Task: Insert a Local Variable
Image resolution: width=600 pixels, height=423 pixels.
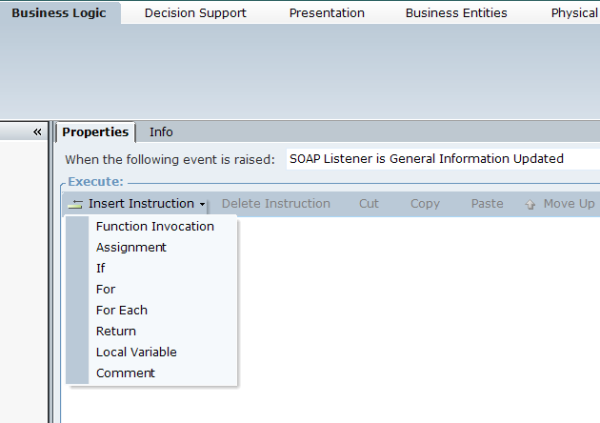Action: click(137, 352)
